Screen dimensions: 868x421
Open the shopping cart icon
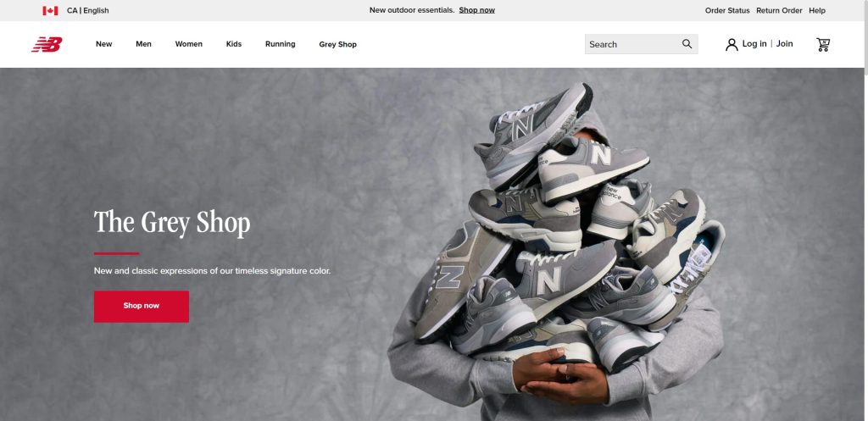pos(823,44)
